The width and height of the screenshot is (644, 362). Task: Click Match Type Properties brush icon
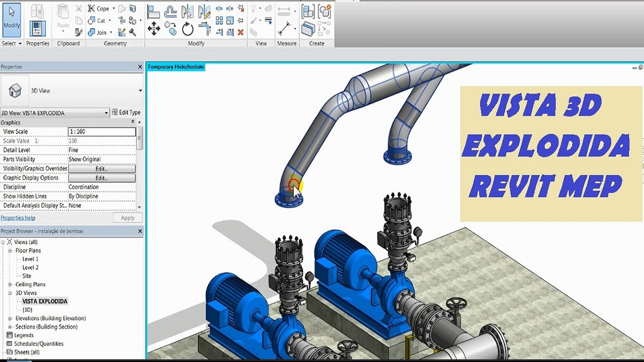pyautogui.click(x=79, y=32)
